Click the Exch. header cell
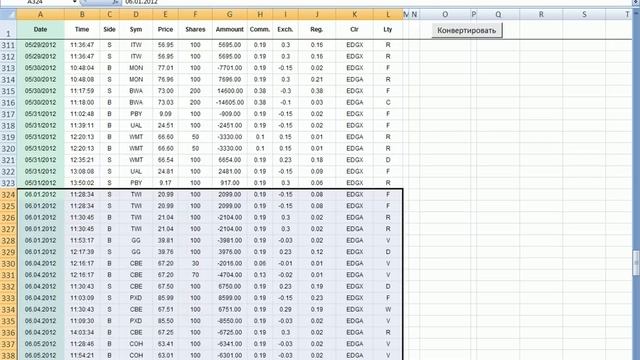The image size is (640, 360). (285, 29)
